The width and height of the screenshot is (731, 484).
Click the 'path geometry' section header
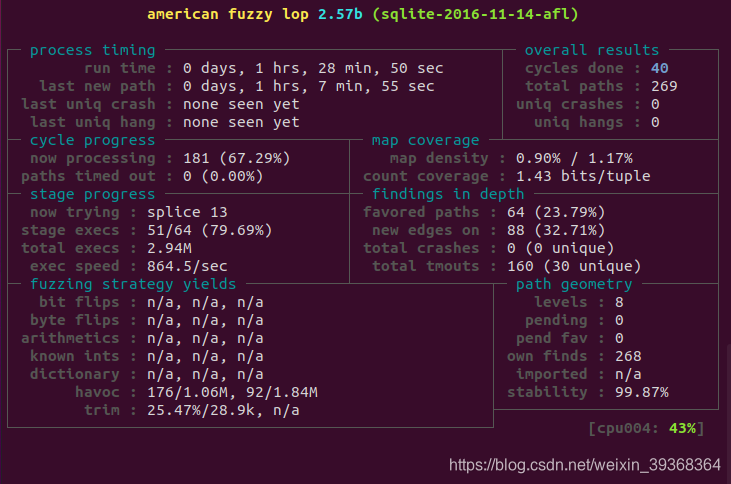click(574, 284)
